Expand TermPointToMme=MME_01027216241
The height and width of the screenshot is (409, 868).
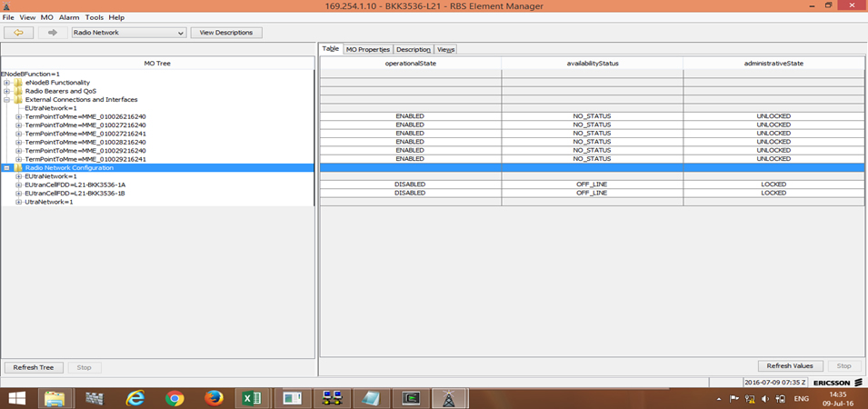tap(18, 134)
